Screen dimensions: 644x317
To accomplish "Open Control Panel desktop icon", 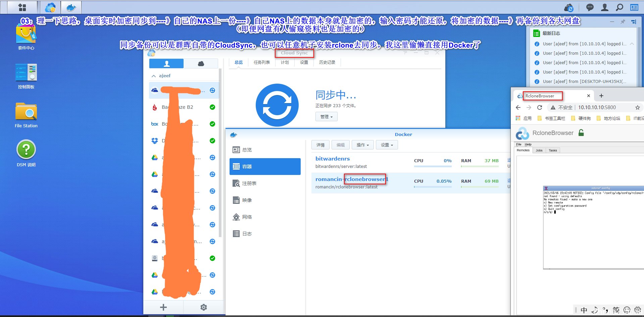I will pos(26,76).
